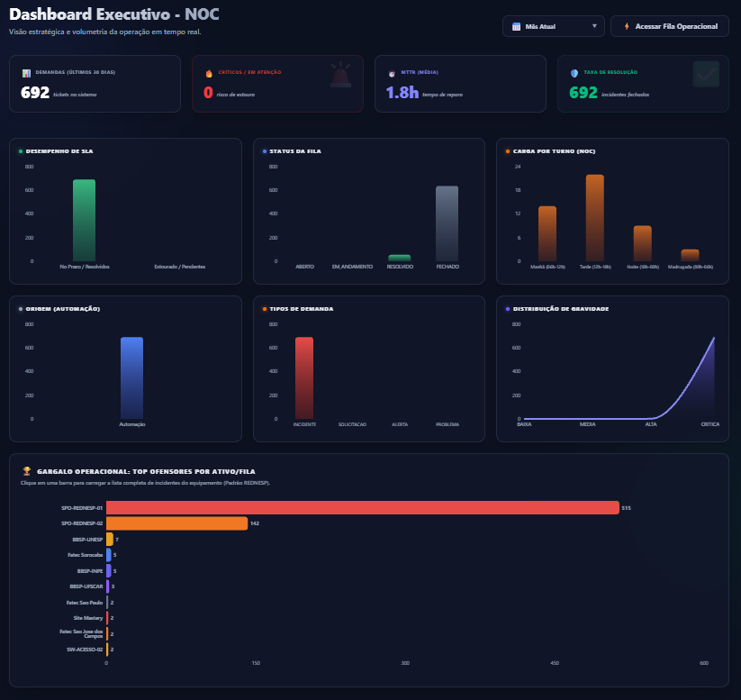Click the trophy icon beside Gargalo Operacional
This screenshot has width=741, height=700.
pos(27,471)
